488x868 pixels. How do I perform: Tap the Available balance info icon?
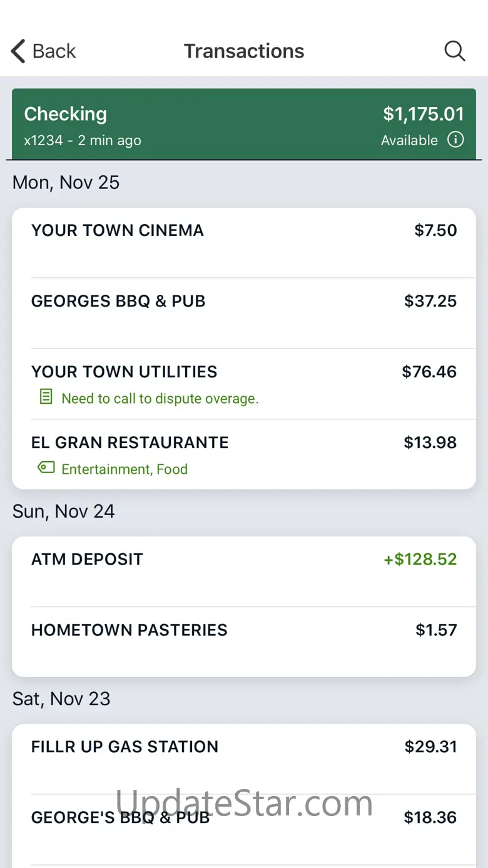[x=455, y=140]
